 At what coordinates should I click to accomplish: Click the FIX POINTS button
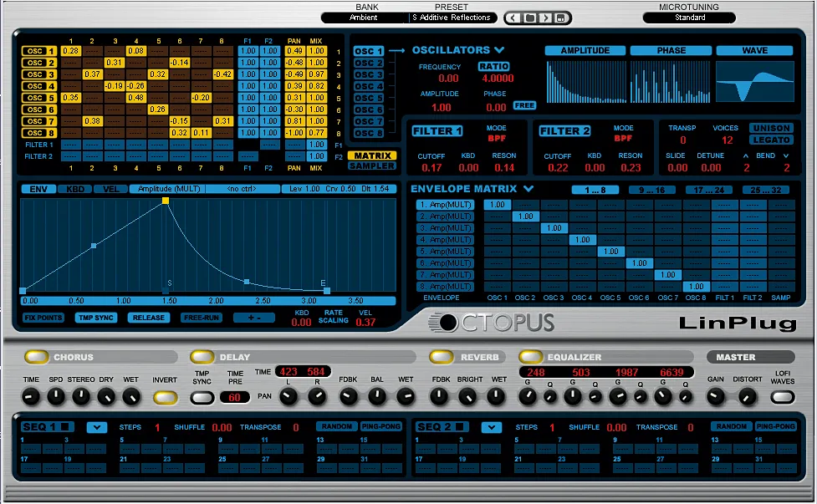click(x=43, y=318)
